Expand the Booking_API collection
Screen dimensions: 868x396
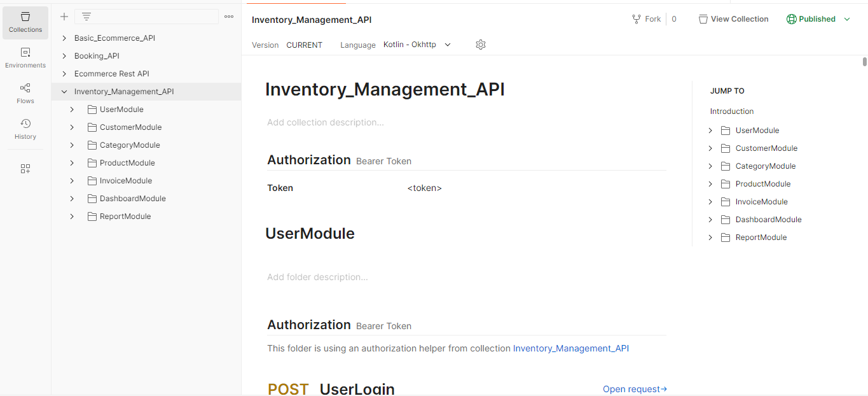pyautogui.click(x=64, y=56)
